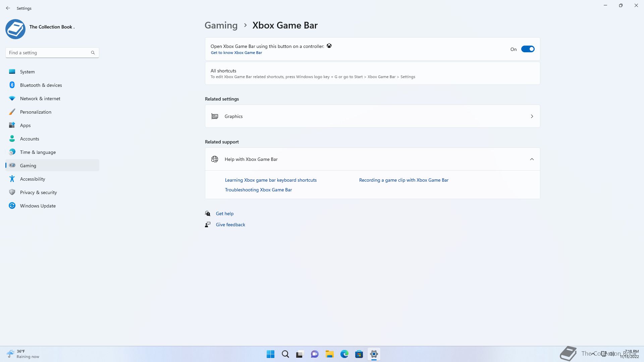Collapse the Help with Xbox Game Bar section
The width and height of the screenshot is (644, 362).
(x=532, y=159)
